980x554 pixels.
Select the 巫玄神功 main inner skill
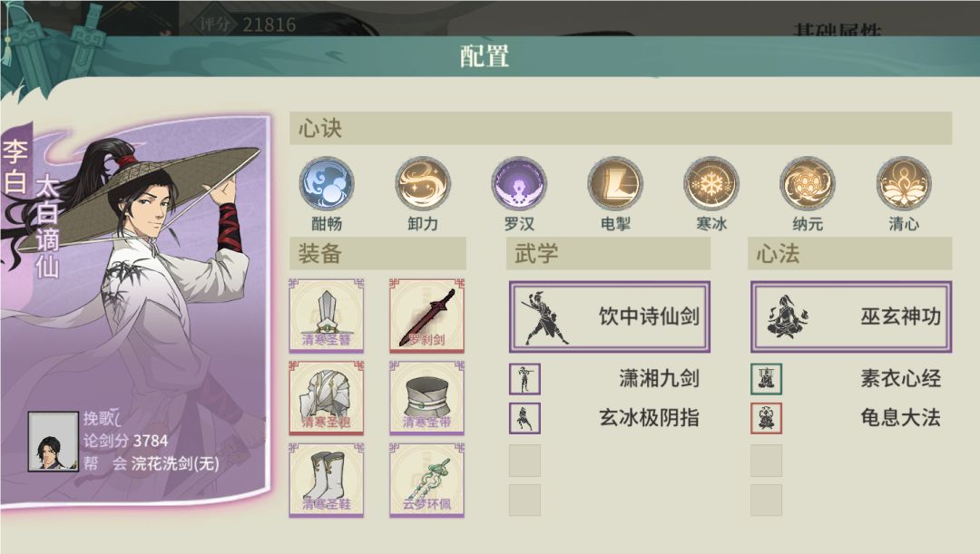(851, 316)
